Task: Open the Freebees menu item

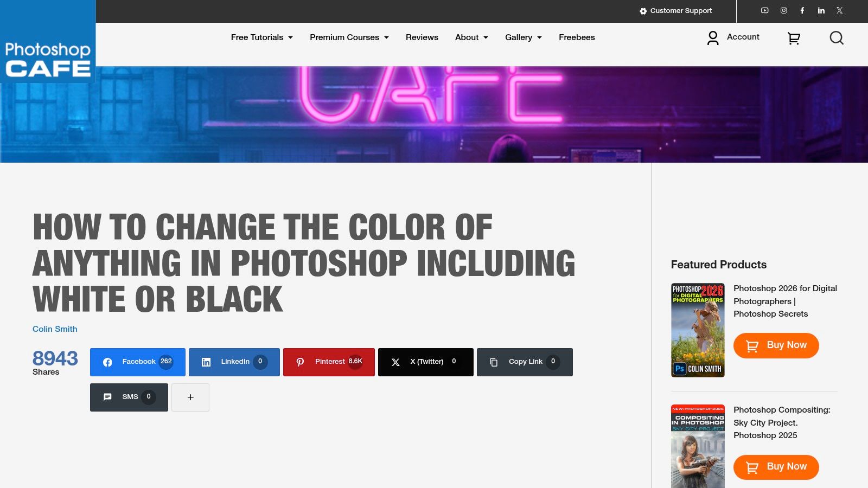Action: click(577, 37)
